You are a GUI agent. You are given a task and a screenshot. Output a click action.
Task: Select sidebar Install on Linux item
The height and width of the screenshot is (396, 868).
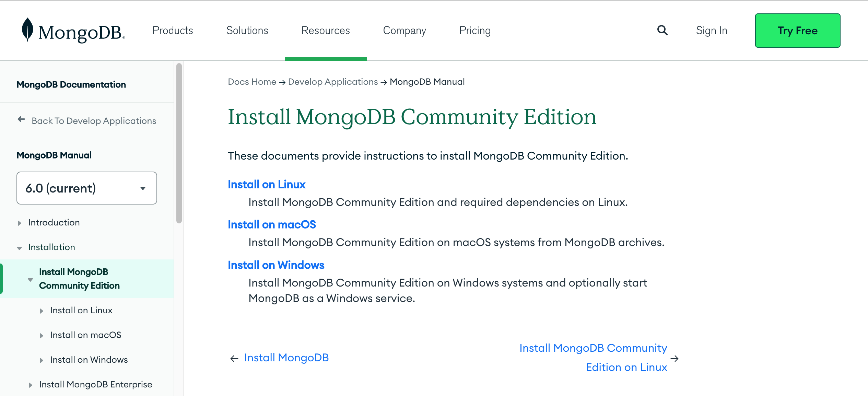[x=81, y=311]
